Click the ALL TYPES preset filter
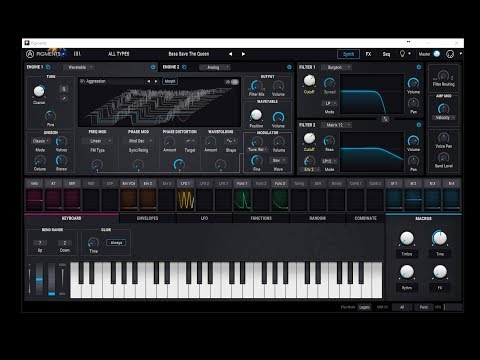The image size is (480, 360). pos(119,54)
